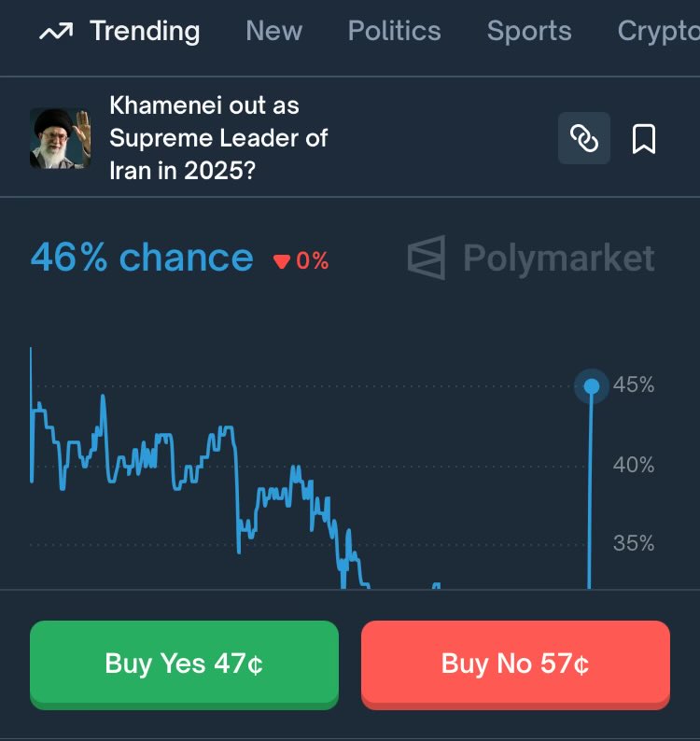Select the highlighted data point on the chart

click(x=592, y=386)
